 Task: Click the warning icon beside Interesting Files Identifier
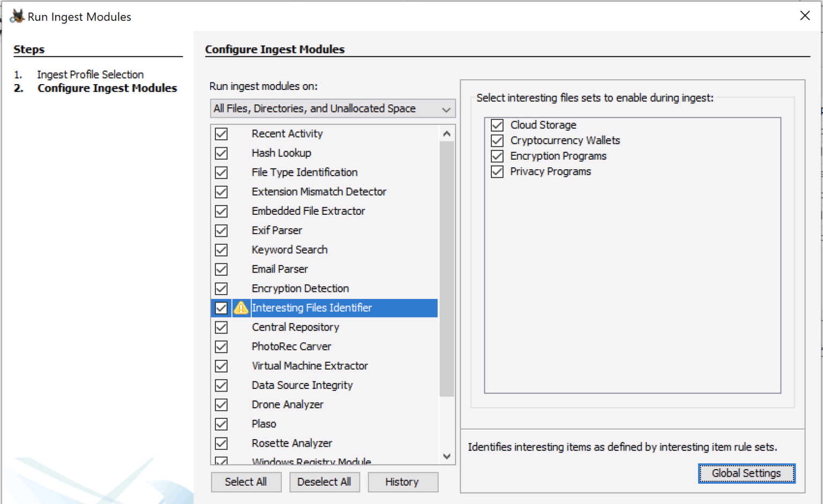pyautogui.click(x=241, y=308)
